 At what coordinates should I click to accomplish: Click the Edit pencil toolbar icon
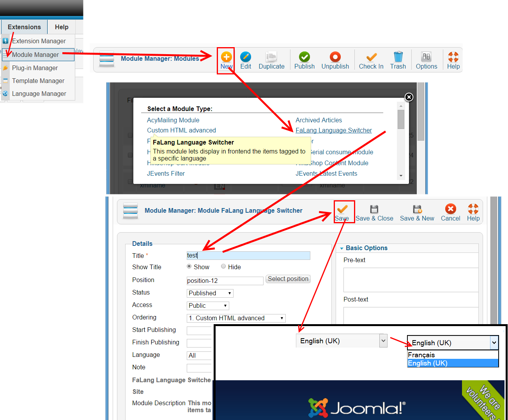coord(246,57)
